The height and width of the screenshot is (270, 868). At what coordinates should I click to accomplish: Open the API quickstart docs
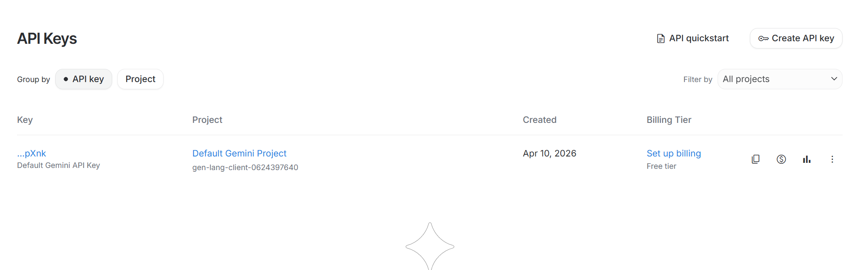click(693, 38)
